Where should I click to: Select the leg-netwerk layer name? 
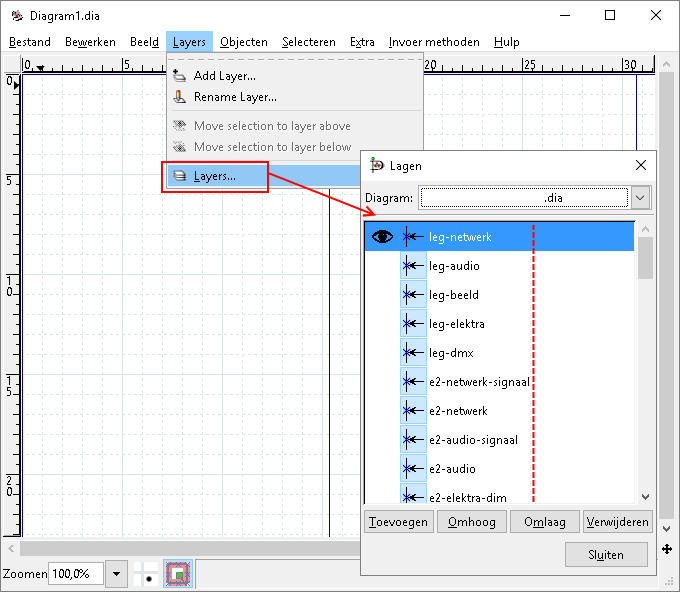tap(460, 237)
